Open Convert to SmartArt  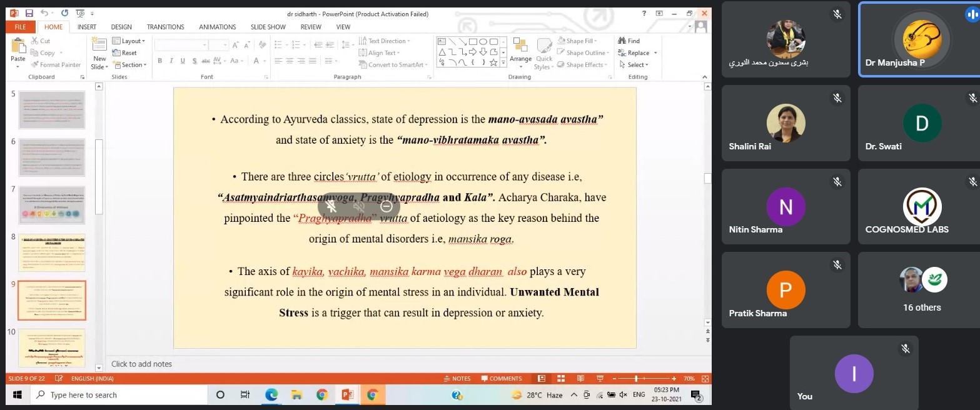point(395,64)
